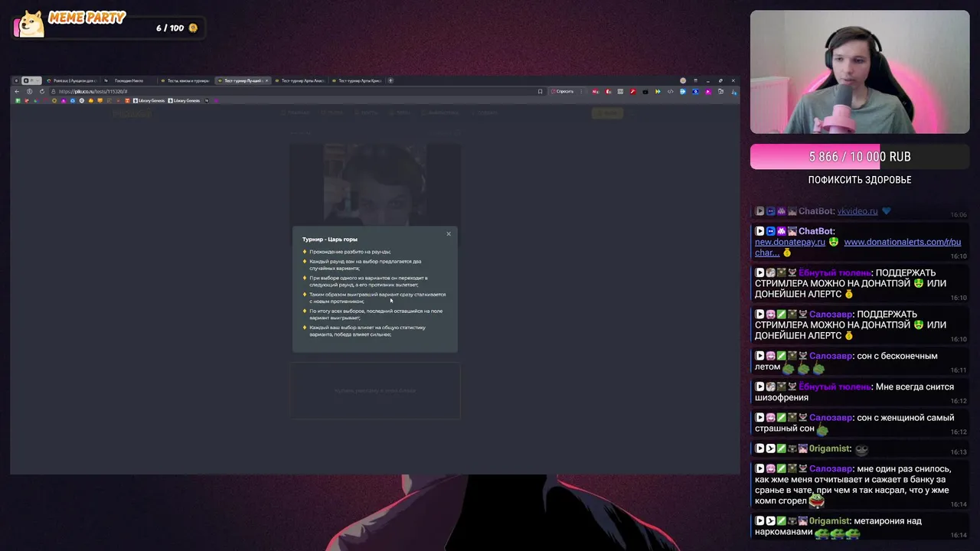The image size is (980, 551).
Task: Click the Турнир - Царь горы heading
Action: (x=330, y=240)
